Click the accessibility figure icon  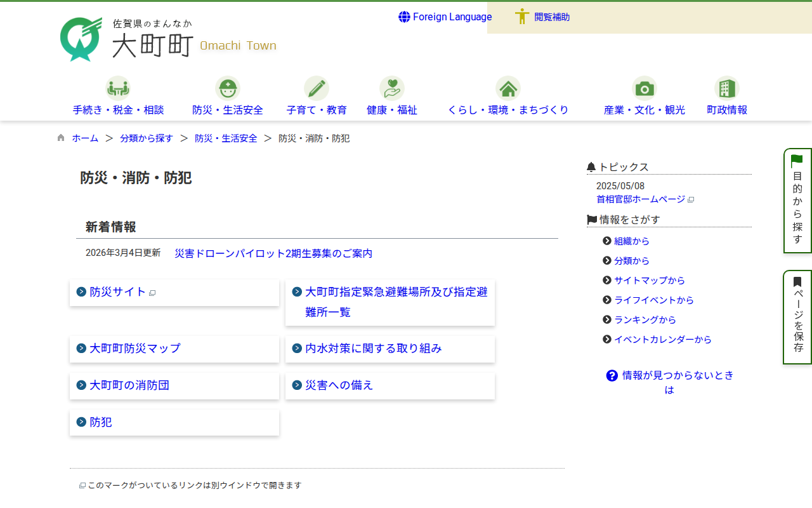pos(522,17)
